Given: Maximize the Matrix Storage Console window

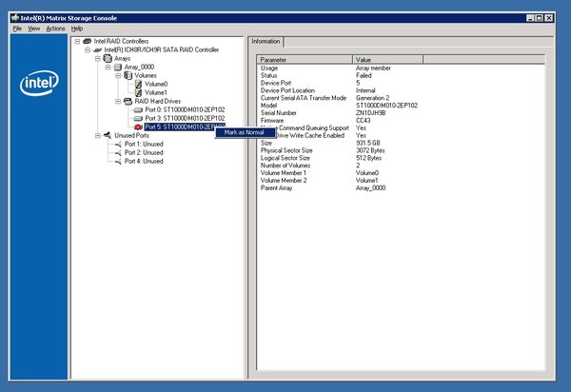Looking at the screenshot, I should pyautogui.click(x=540, y=18).
